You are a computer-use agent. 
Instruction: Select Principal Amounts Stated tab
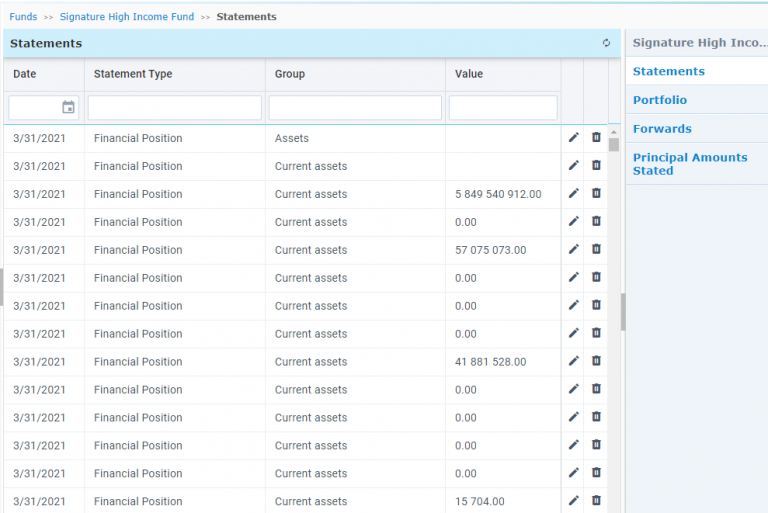click(x=689, y=164)
